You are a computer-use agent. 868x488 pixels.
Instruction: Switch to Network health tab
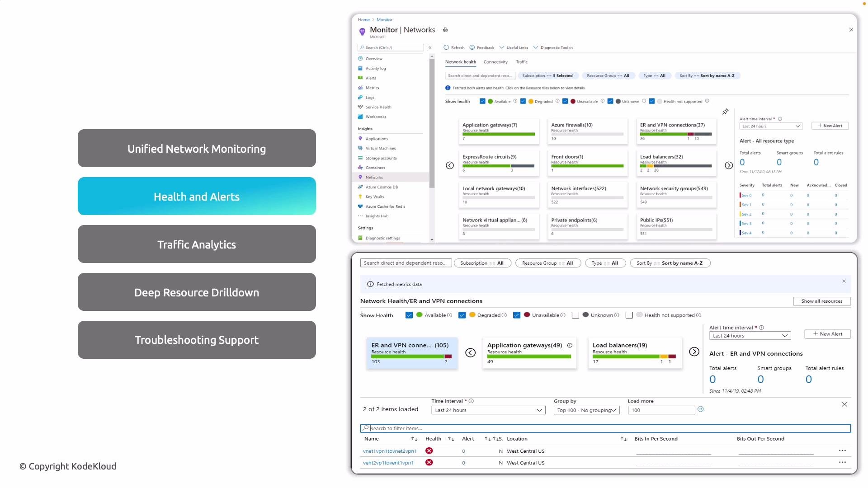(460, 62)
